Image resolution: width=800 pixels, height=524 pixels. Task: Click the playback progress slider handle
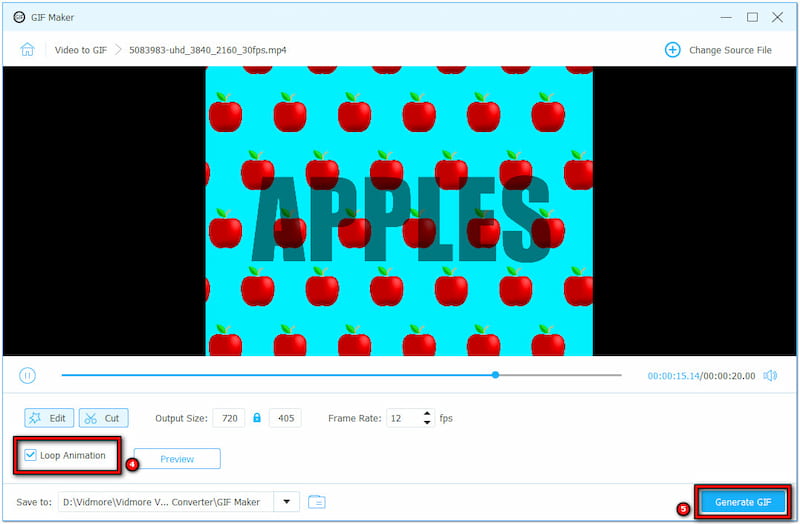(495, 375)
